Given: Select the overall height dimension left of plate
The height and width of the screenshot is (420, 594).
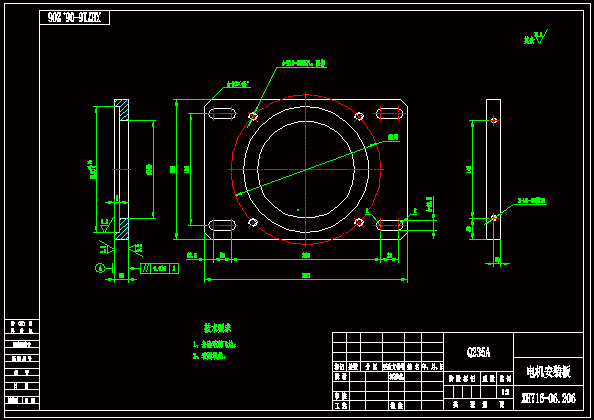Looking at the screenshot, I should tap(173, 169).
